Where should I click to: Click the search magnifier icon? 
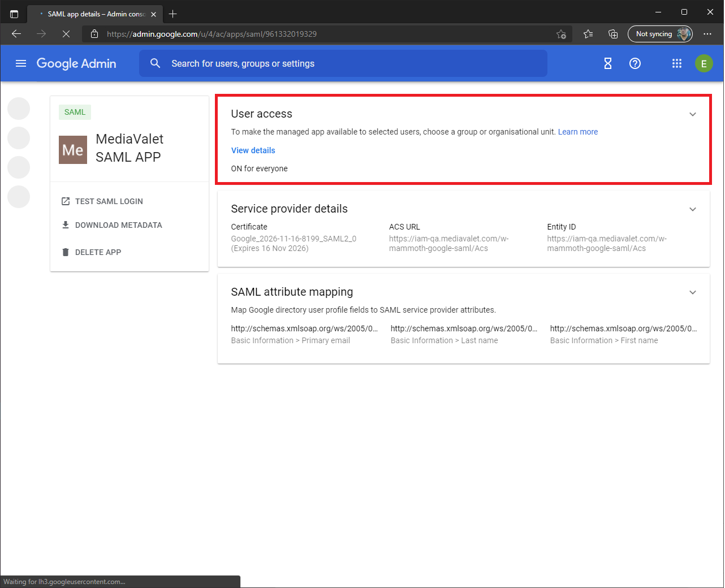pos(156,63)
